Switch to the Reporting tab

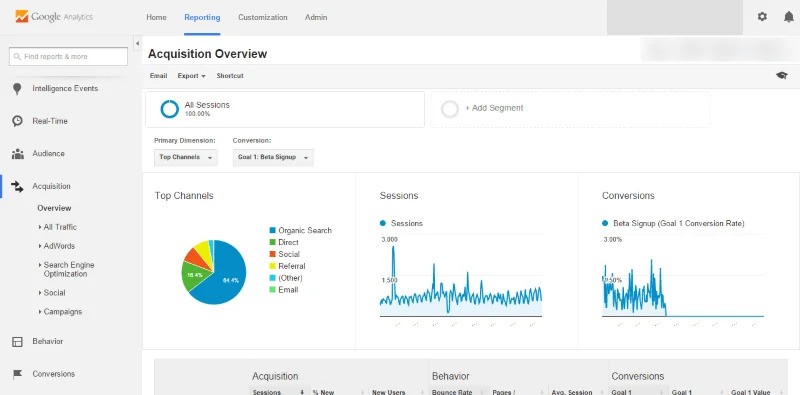pos(202,17)
